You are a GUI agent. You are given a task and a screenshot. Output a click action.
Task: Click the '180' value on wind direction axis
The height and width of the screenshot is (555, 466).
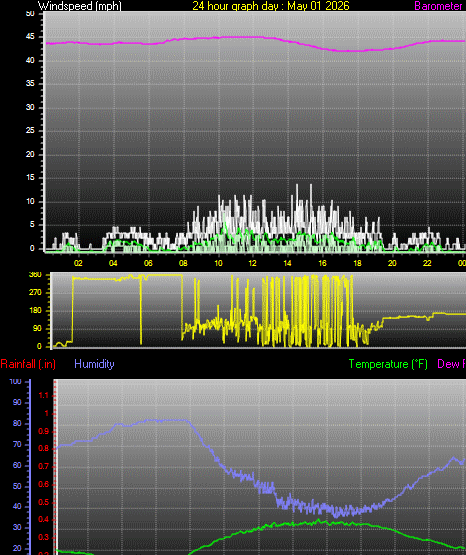(x=35, y=310)
